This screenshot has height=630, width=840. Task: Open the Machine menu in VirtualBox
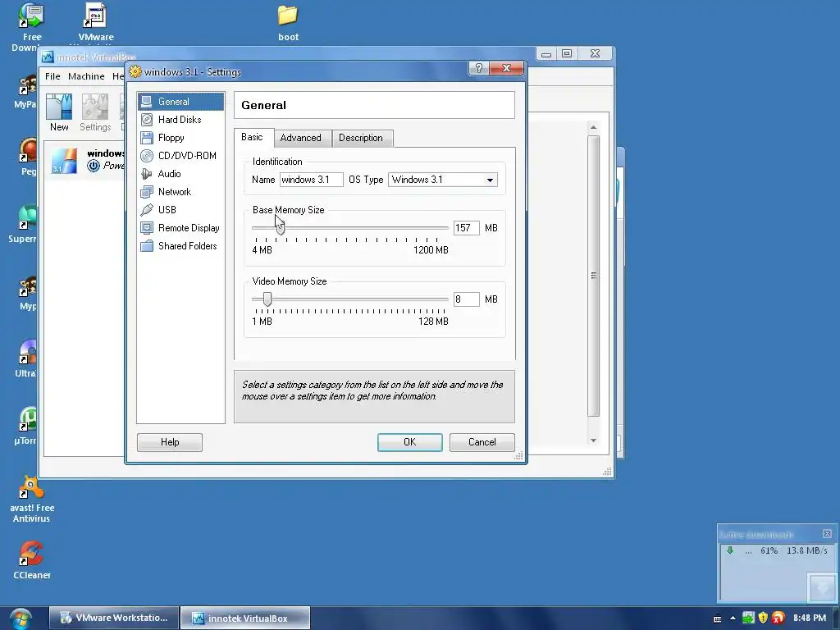(x=86, y=76)
